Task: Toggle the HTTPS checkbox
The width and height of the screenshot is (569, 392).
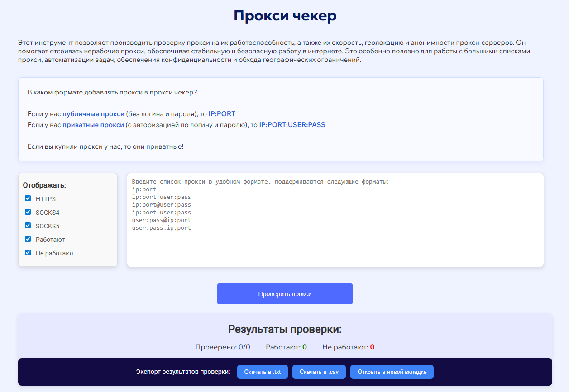Action: click(28, 198)
